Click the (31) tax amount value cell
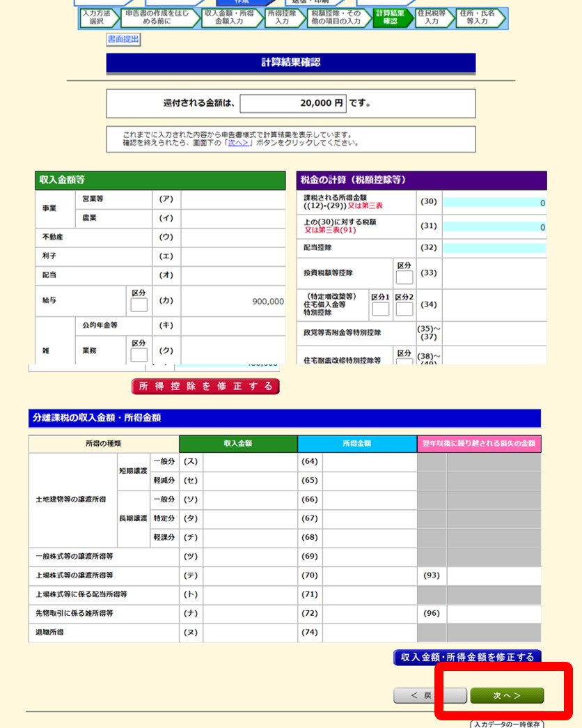 point(495,226)
